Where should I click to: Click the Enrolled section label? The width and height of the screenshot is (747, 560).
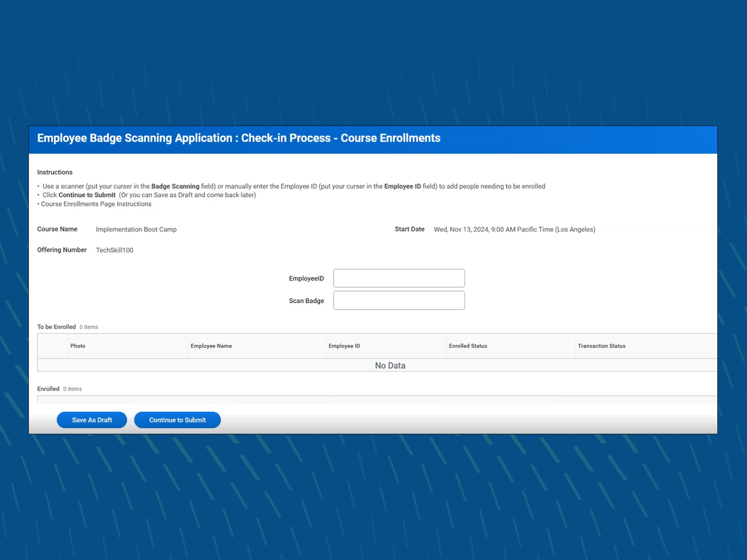pyautogui.click(x=48, y=389)
